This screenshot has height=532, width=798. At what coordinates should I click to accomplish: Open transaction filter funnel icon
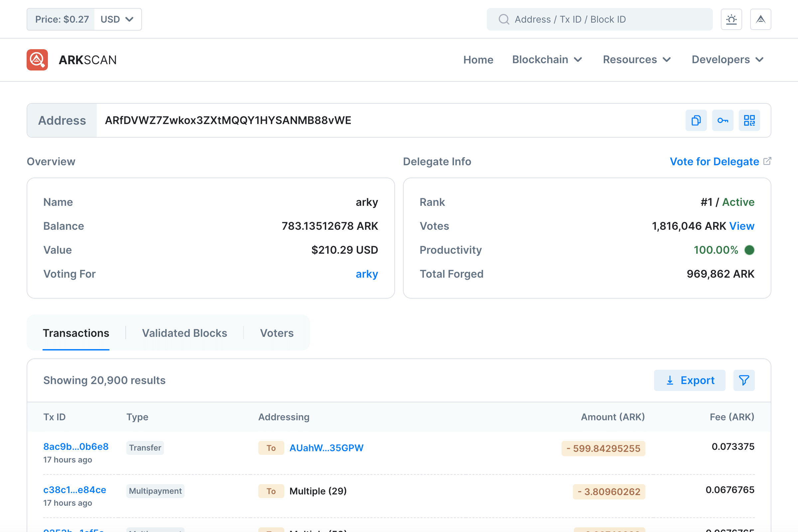point(744,380)
